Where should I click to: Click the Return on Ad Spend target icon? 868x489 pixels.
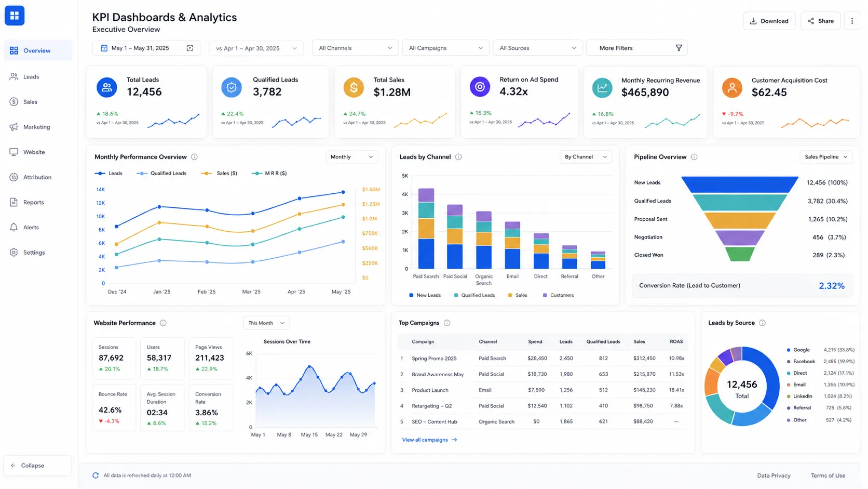click(480, 87)
